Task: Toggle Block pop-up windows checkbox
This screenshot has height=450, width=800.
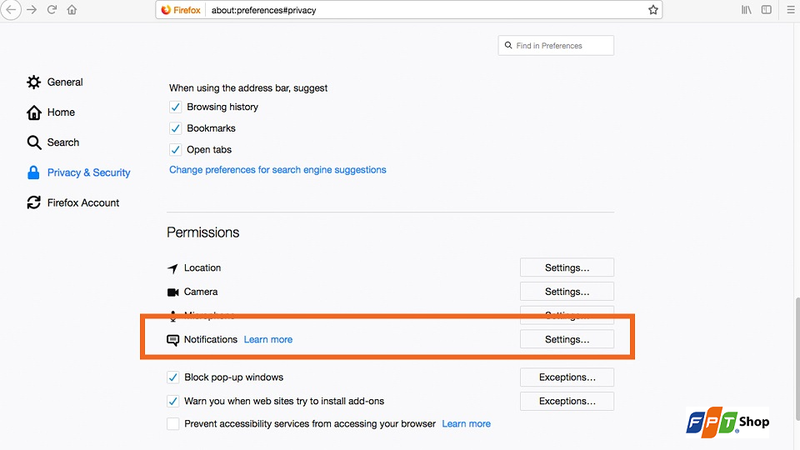Action: pos(173,378)
